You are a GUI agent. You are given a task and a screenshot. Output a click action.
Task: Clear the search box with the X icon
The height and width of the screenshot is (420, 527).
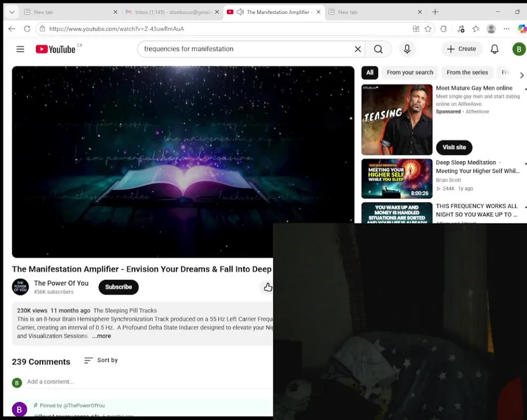(x=358, y=49)
